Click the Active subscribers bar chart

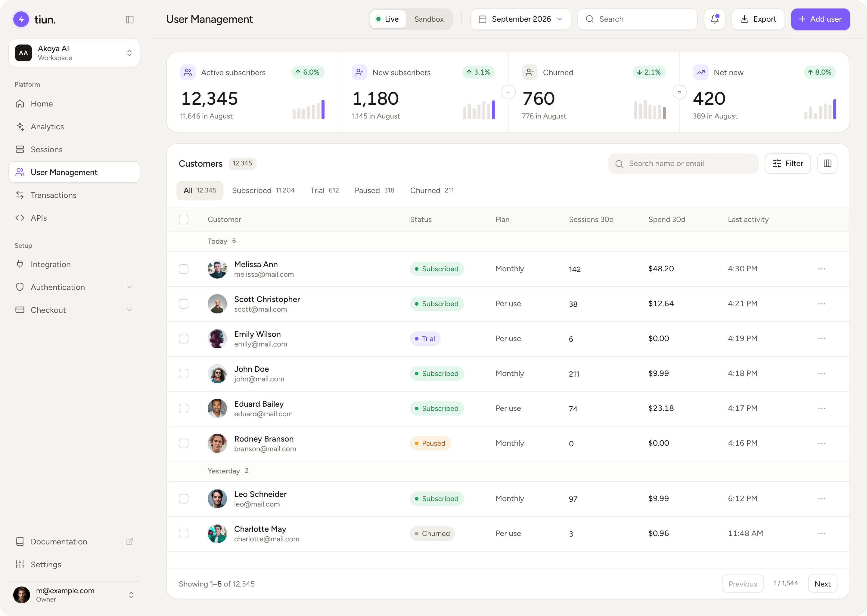[x=308, y=109]
